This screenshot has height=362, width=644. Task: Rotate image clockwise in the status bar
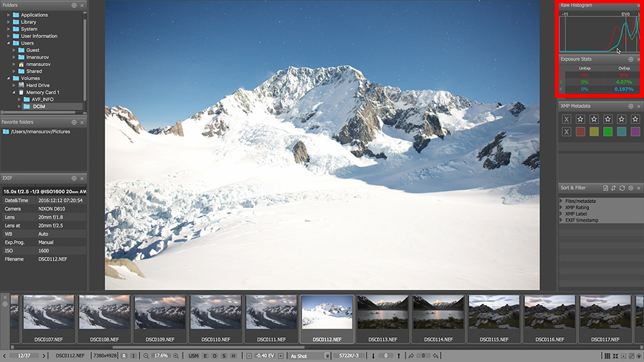click(x=411, y=356)
